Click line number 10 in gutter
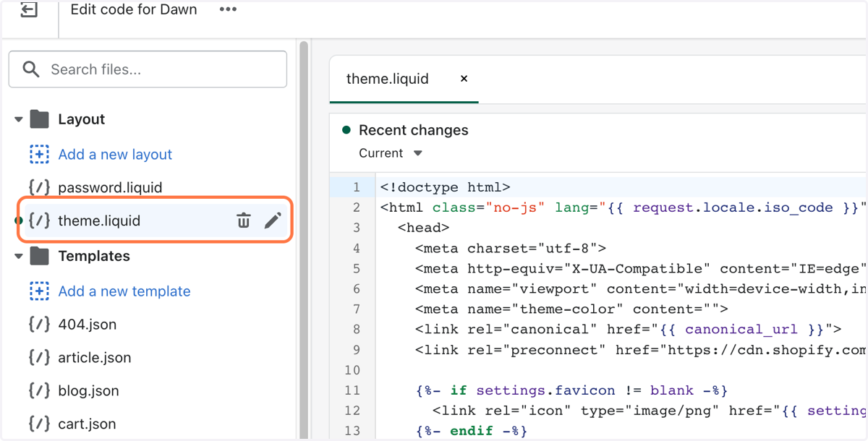Viewport: 868px width, 441px height. [x=353, y=370]
